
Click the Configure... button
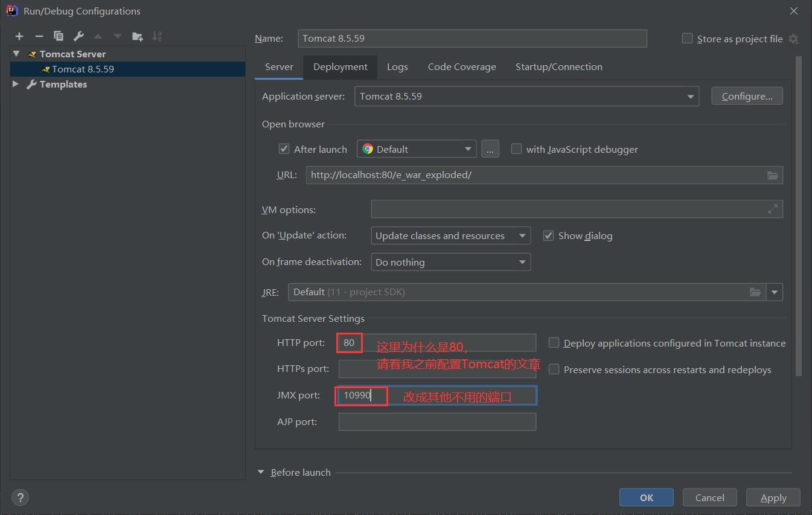pos(747,96)
